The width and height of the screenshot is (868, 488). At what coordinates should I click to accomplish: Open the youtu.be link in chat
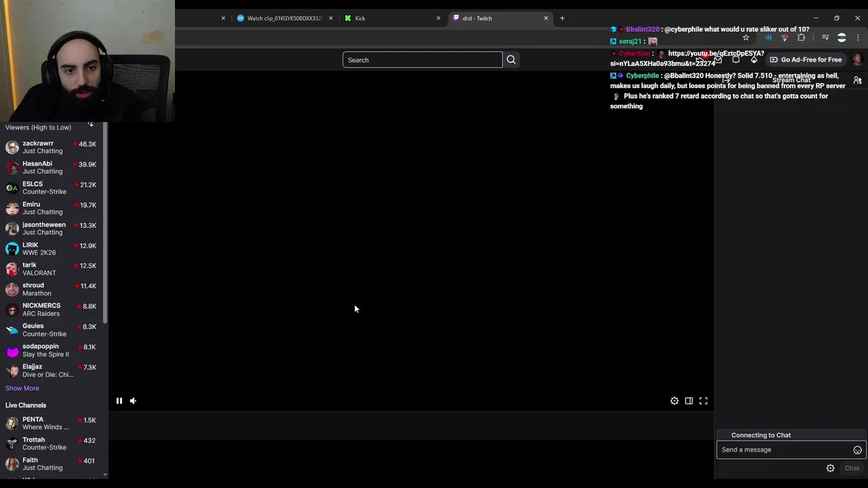[x=686, y=58]
